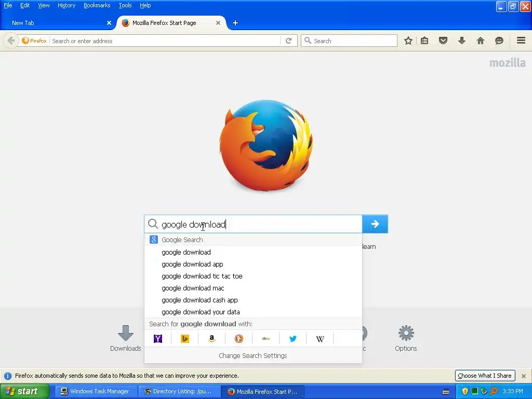The image size is (532, 399).
Task: Click the Firefox Start Page taskbar button
Action: (262, 392)
